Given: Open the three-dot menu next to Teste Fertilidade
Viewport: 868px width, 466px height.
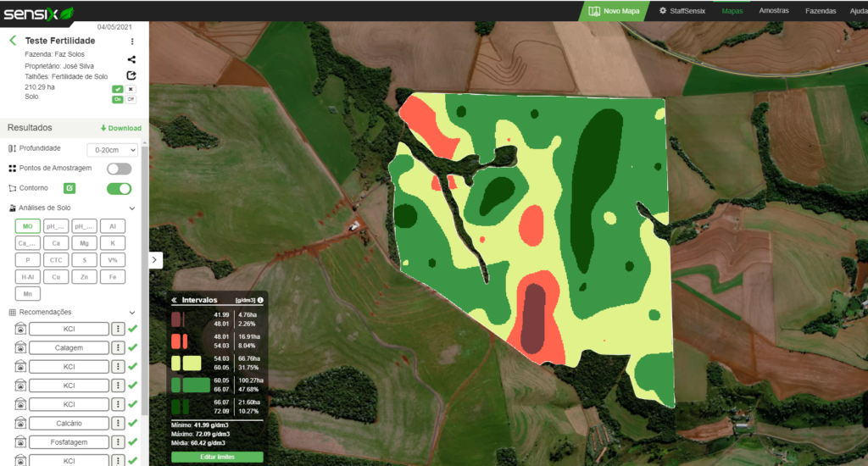Looking at the screenshot, I should click(131, 42).
